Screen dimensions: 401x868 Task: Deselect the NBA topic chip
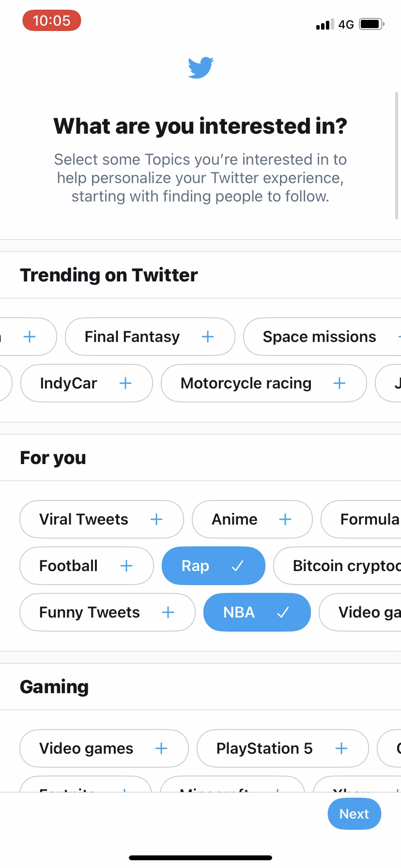pos(257,612)
